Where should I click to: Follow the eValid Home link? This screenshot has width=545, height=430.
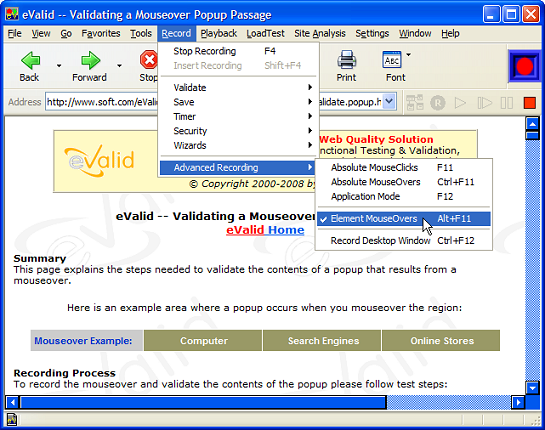[265, 230]
